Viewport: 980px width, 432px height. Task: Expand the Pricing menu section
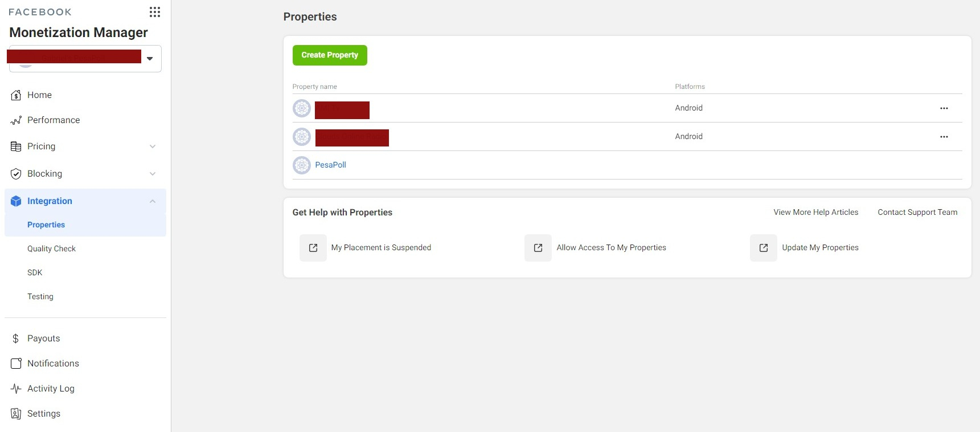[153, 146]
